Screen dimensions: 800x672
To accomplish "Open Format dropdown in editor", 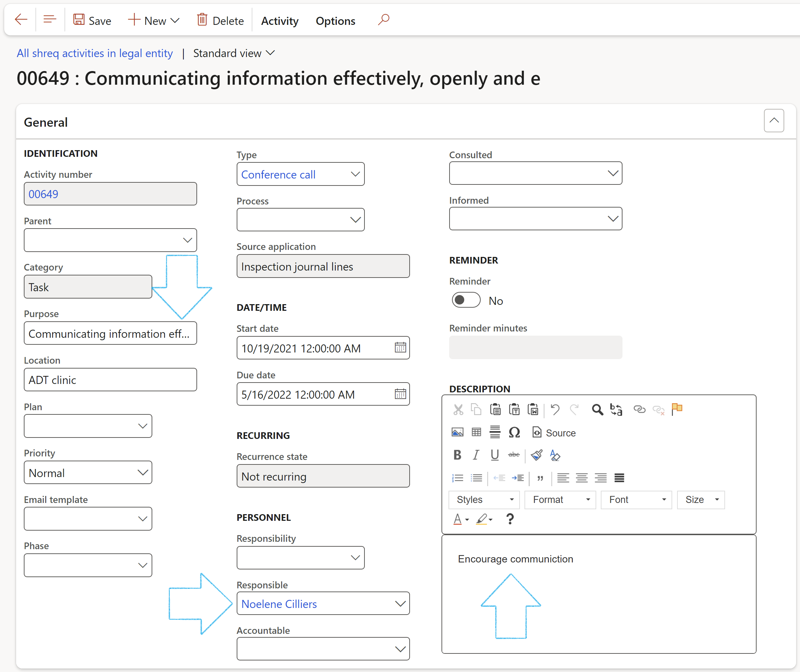I will (560, 499).
